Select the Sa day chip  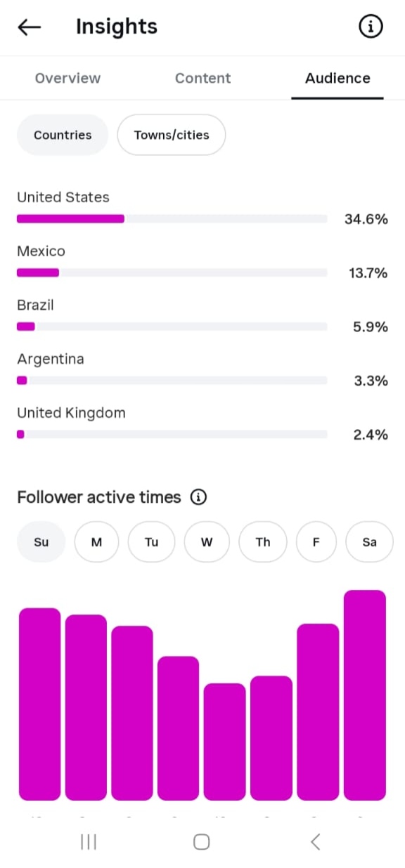[369, 541]
